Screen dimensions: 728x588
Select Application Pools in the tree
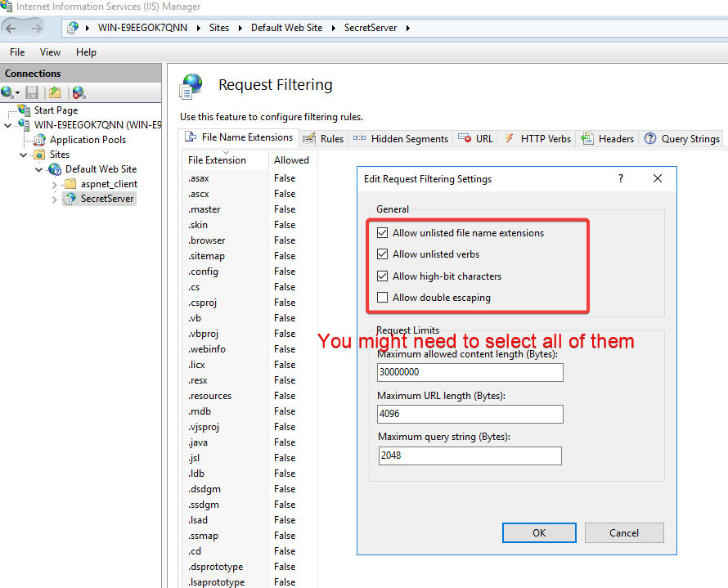88,140
